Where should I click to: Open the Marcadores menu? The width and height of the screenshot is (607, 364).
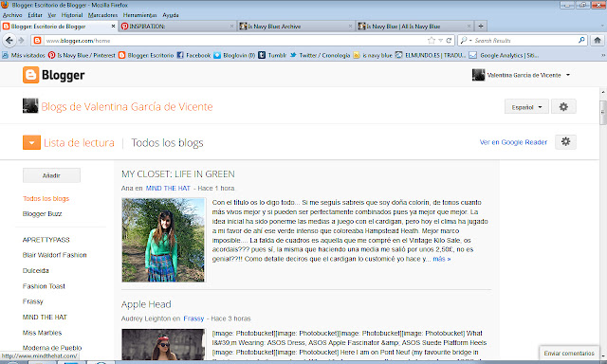(102, 15)
